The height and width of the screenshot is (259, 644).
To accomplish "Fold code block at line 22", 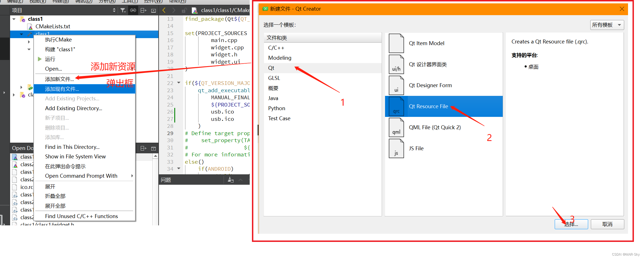I will [179, 83].
